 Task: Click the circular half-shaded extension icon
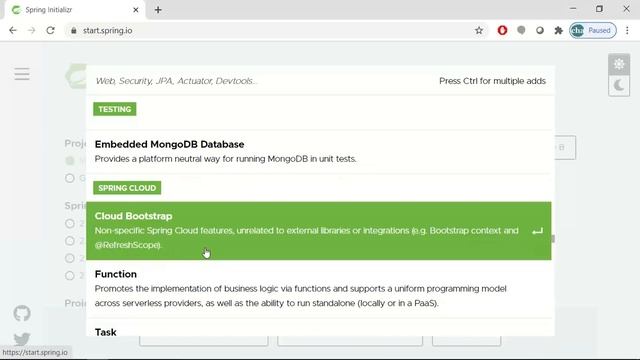[540, 30]
